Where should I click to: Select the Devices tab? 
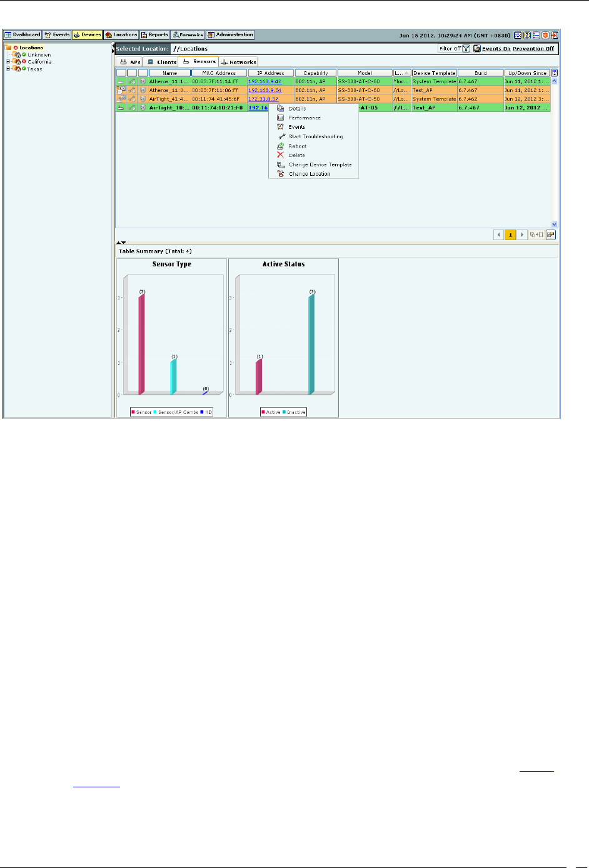(87, 35)
